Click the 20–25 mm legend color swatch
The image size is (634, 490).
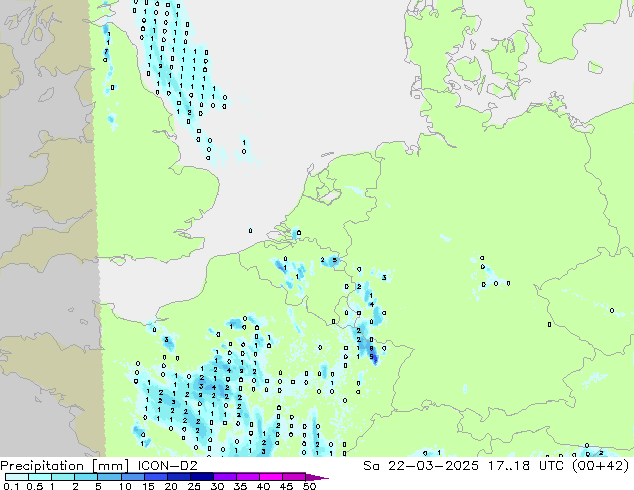coord(179,477)
